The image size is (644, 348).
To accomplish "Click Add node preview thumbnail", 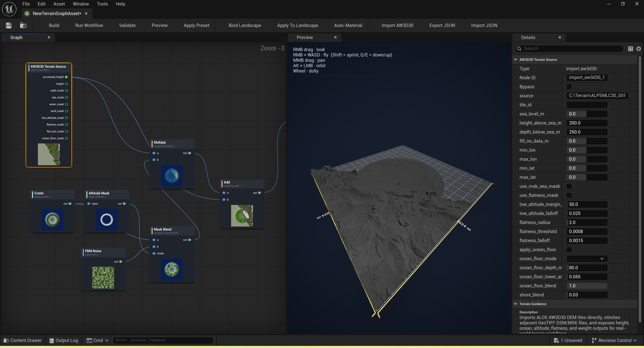I will 242,216.
